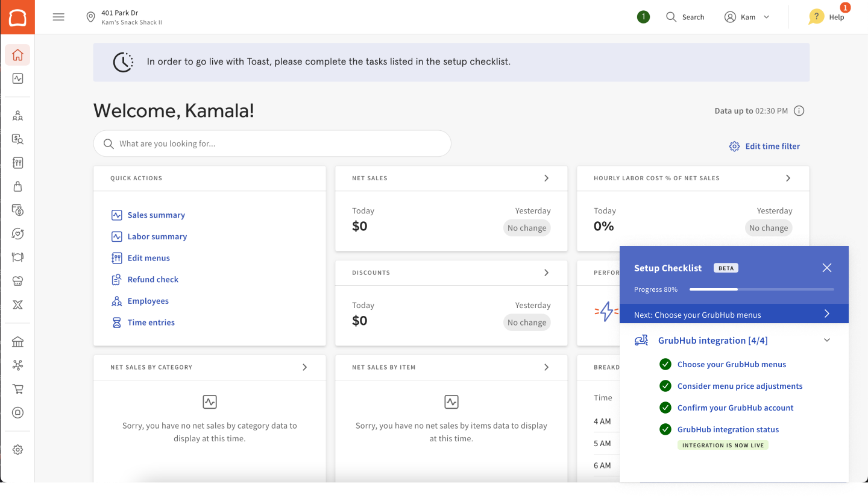Select the Home icon in sidebar
The height and width of the screenshot is (501, 868).
coord(17,55)
